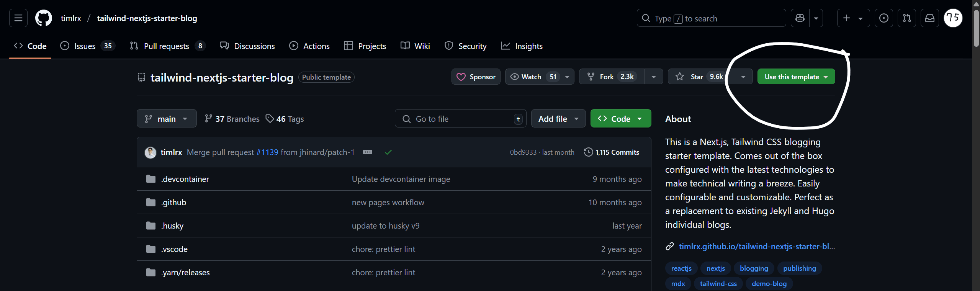Click the Sponsor heart button
Screen dimensions: 980x291
[x=476, y=77]
